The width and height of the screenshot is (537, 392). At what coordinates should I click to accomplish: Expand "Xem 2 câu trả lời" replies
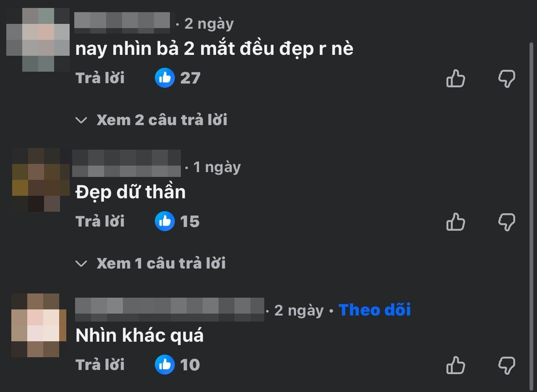pos(162,120)
